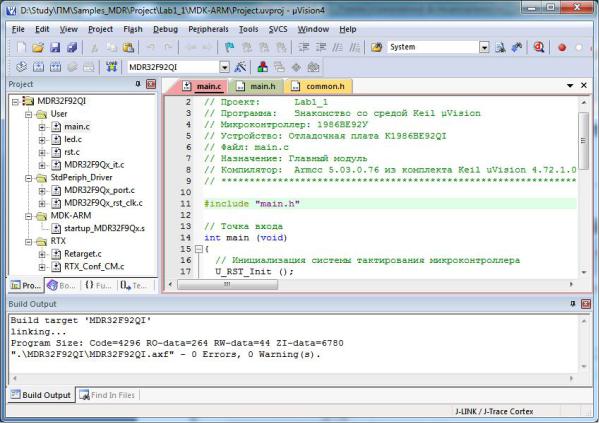Collapse the main function fold at line 15

tap(198, 249)
